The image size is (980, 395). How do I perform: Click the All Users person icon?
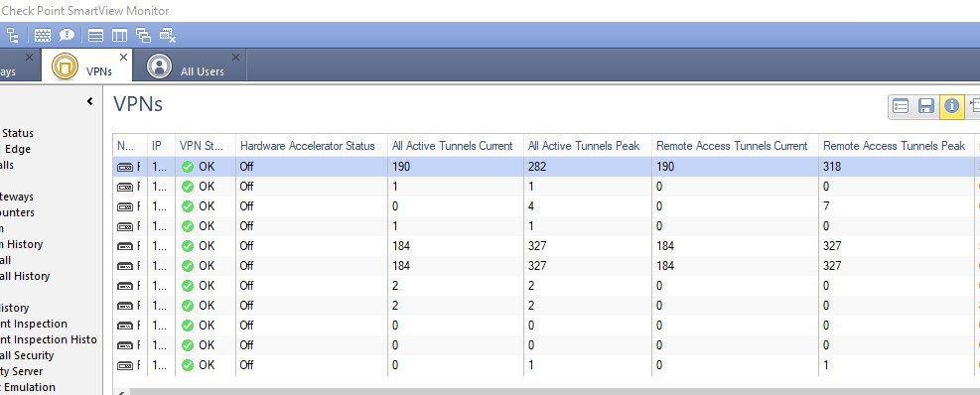click(159, 66)
